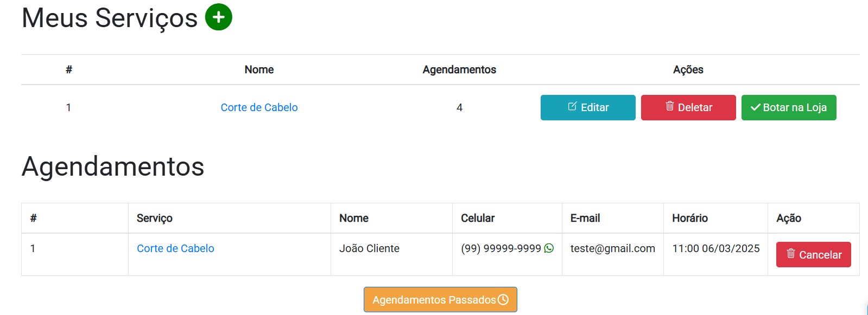Click the green plus icon to add a service
Viewport: 868px width, 315px height.
(219, 17)
